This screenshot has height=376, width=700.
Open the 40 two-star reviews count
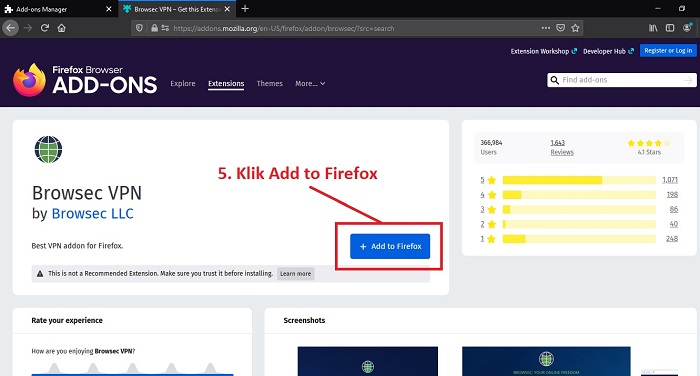[674, 224]
